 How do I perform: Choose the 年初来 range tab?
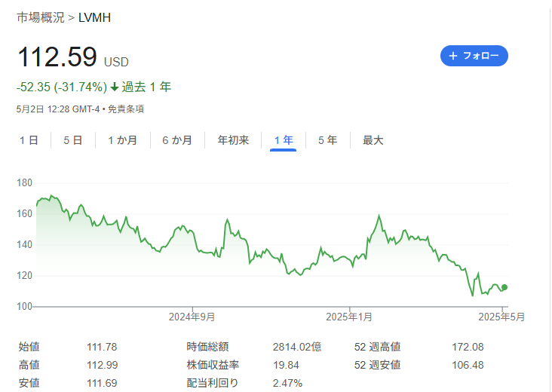pos(233,140)
